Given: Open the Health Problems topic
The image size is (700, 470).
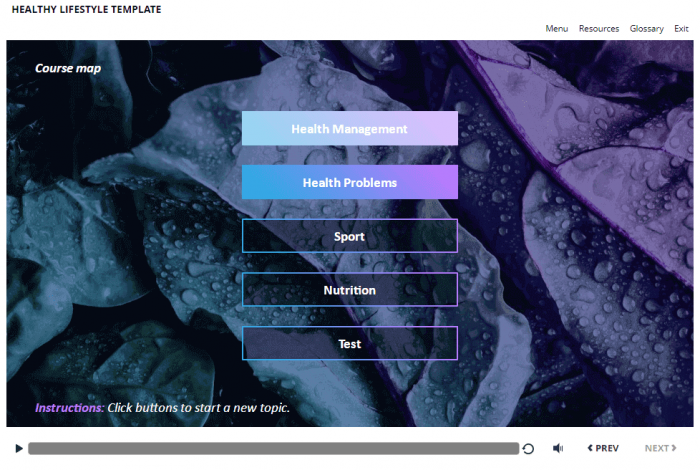Looking at the screenshot, I should point(349,183).
